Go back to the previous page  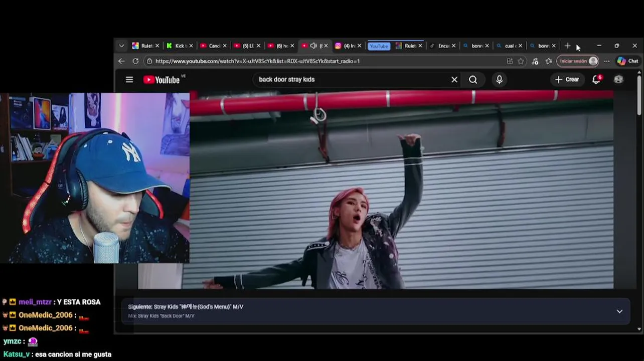pyautogui.click(x=121, y=61)
